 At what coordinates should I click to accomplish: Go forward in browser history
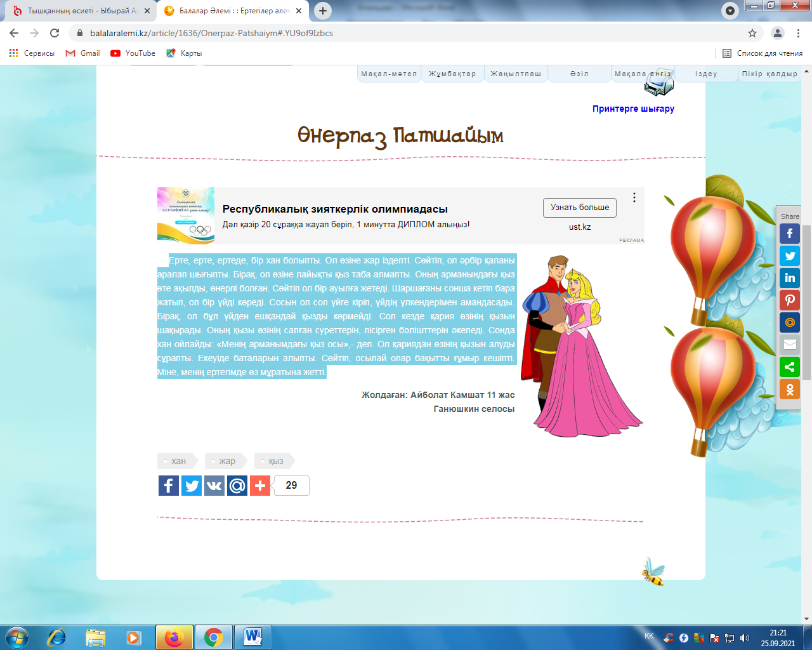point(34,33)
